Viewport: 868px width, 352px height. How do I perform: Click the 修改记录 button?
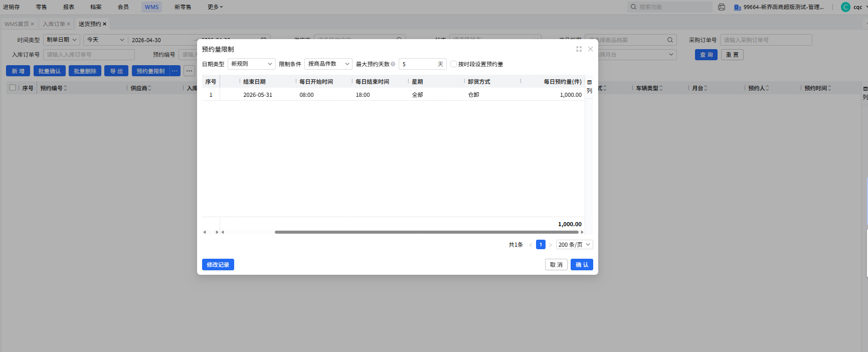coord(218,265)
